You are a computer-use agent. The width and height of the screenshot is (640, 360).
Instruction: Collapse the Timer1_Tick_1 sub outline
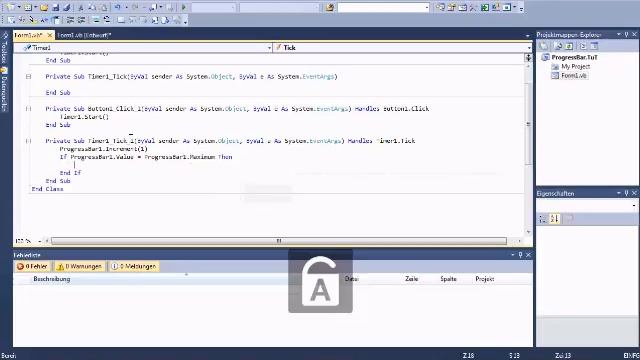point(28,141)
